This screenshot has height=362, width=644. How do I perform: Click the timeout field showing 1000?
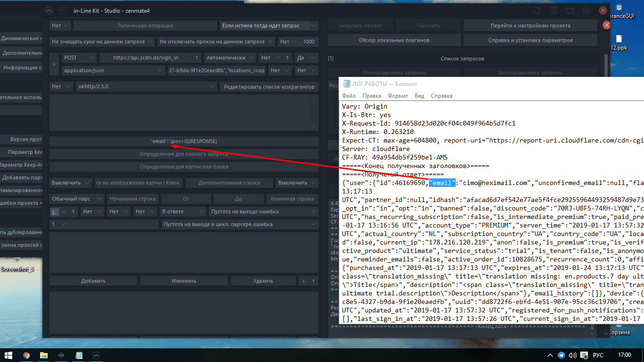click(x=309, y=42)
